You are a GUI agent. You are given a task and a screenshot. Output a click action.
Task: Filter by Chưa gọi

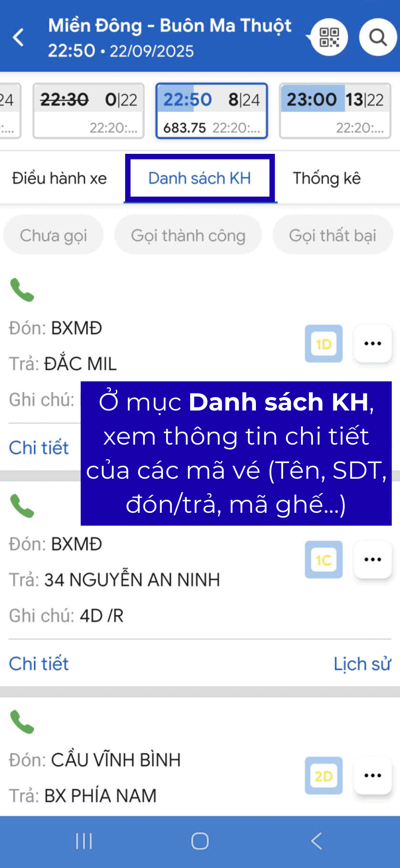(53, 235)
